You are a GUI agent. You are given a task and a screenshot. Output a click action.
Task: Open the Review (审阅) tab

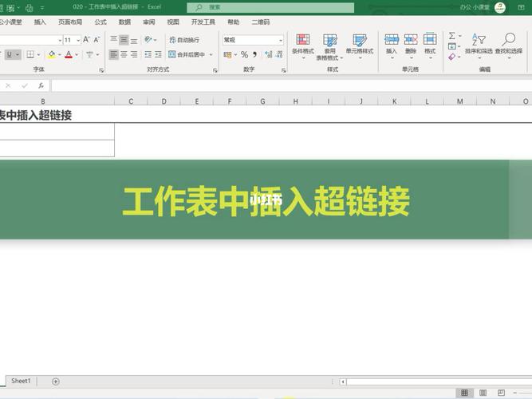point(148,22)
